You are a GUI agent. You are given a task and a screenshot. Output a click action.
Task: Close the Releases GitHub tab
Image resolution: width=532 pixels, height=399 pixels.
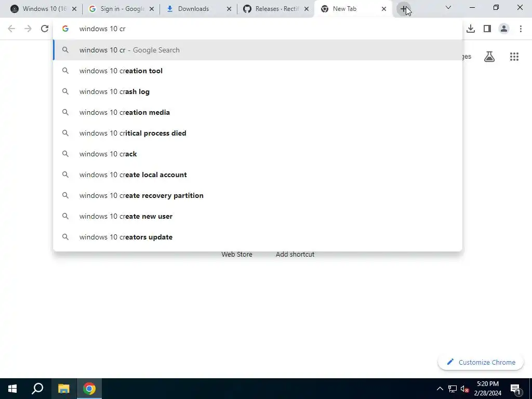[x=307, y=9]
